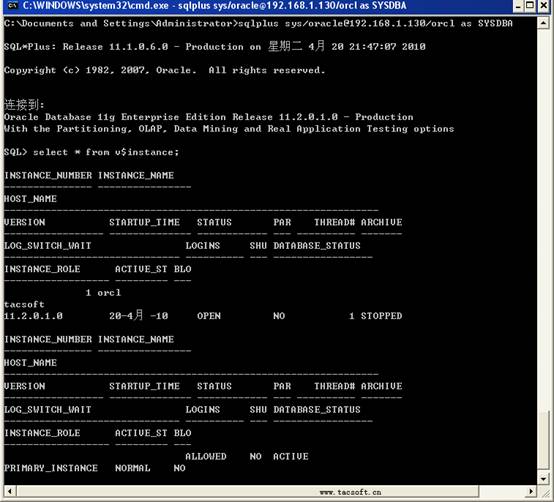554x502 pixels.
Task: Click the vertical scrollbar down arrow
Action: click(543, 479)
